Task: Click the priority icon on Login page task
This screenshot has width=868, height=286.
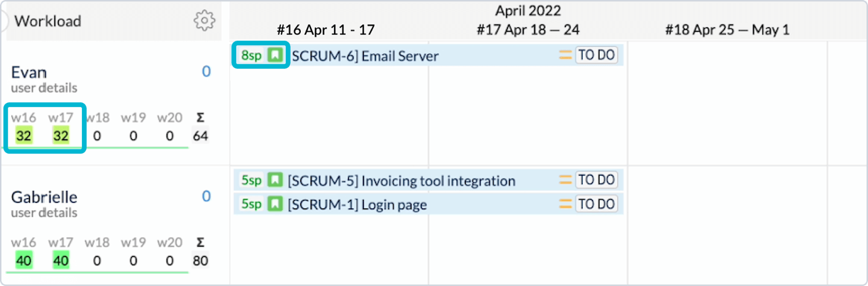Action: (565, 204)
